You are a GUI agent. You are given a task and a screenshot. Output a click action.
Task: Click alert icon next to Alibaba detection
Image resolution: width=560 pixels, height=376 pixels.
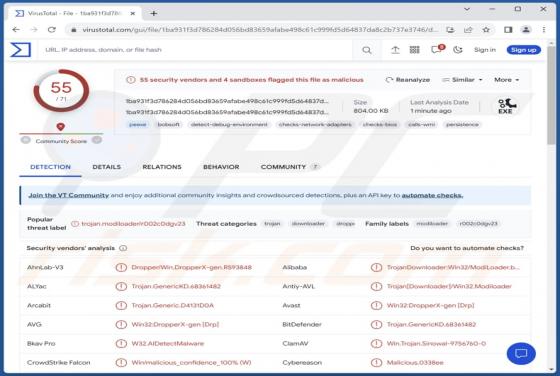[x=376, y=267]
